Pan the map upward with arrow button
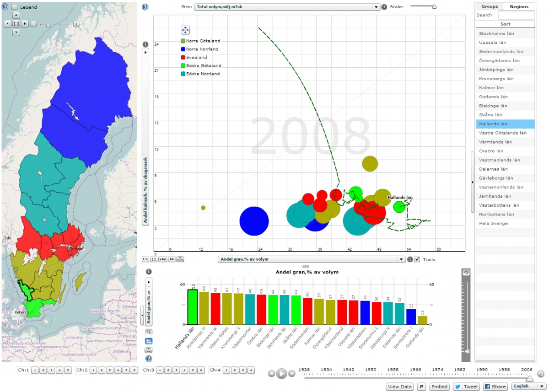This screenshot has width=549, height=392. point(16,15)
